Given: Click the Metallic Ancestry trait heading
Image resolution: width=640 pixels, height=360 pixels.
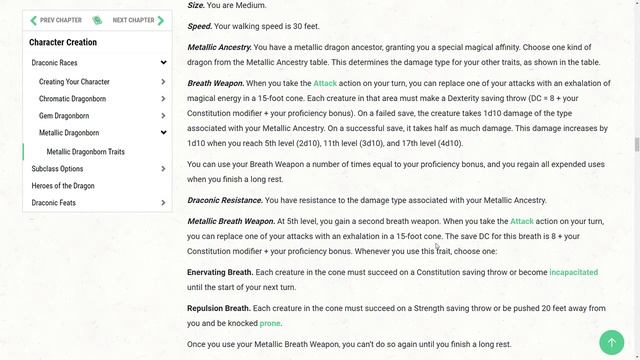Looking at the screenshot, I should pos(219,47).
